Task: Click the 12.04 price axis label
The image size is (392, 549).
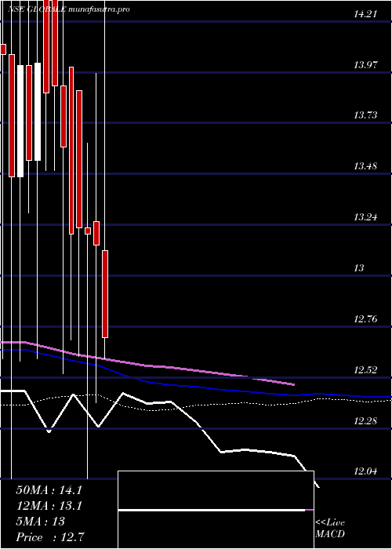Action: 365,471
